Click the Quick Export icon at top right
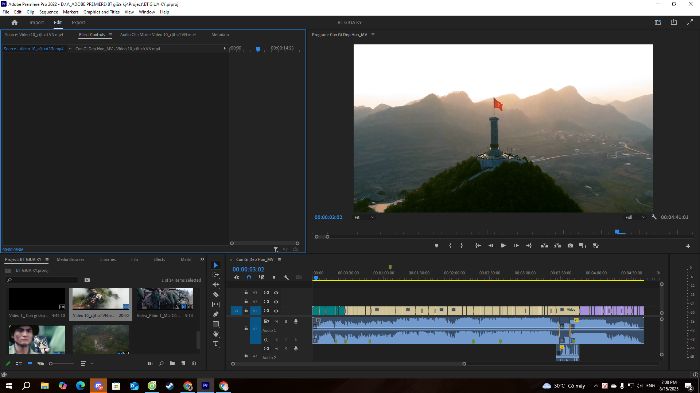This screenshot has width=700, height=393. (674, 22)
